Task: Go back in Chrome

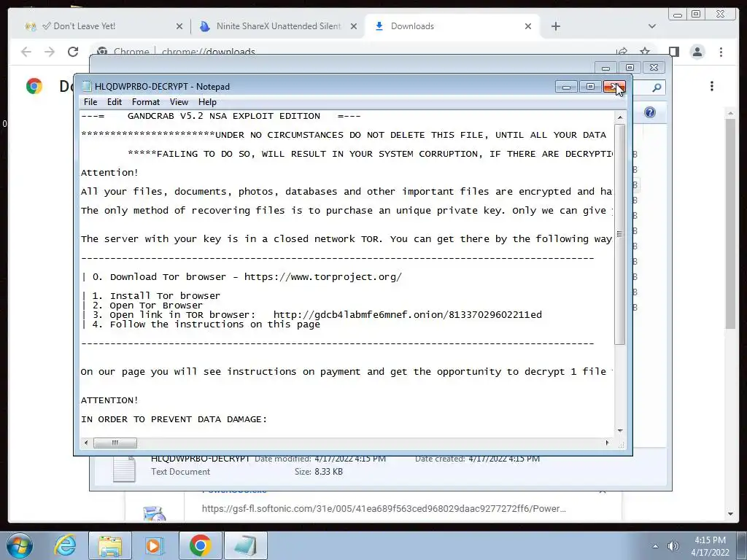Action: tap(26, 52)
